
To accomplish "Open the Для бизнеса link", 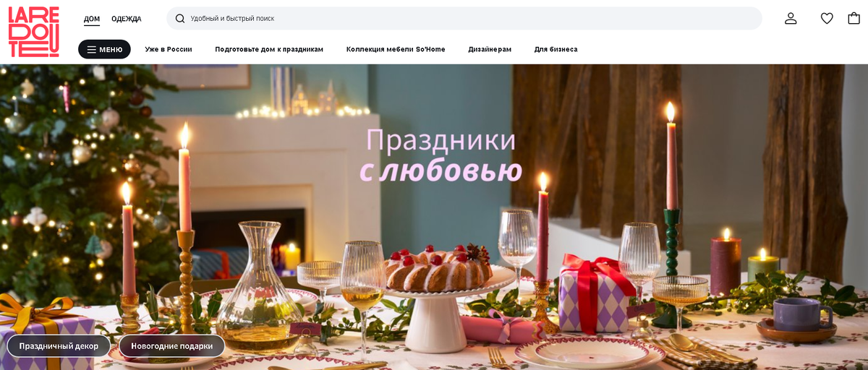I will click(556, 49).
